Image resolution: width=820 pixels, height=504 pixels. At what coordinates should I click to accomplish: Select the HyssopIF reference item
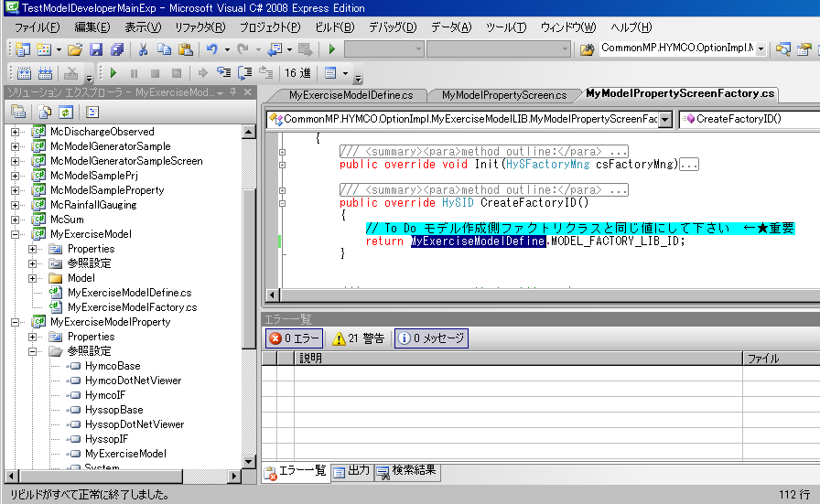coord(106,439)
